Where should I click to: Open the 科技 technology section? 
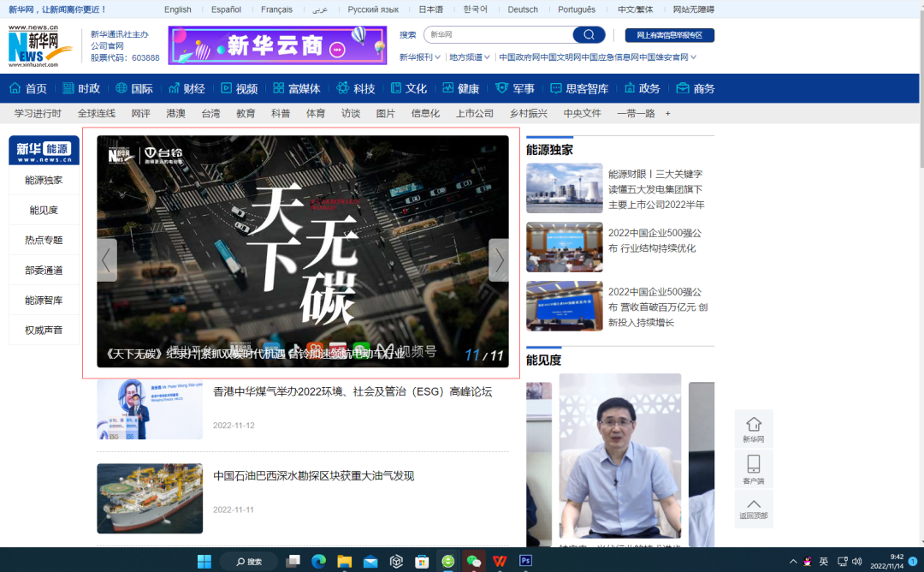coord(356,88)
